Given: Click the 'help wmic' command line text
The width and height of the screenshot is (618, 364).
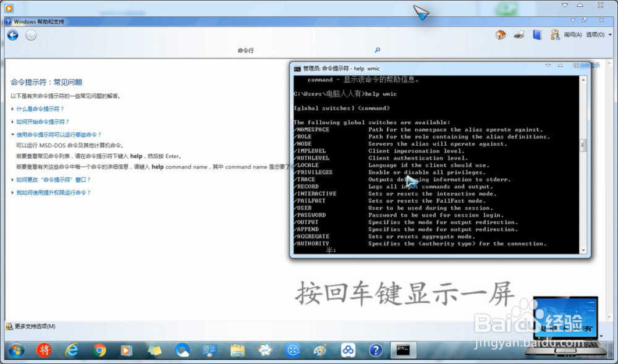Looking at the screenshot, I should coord(381,94).
